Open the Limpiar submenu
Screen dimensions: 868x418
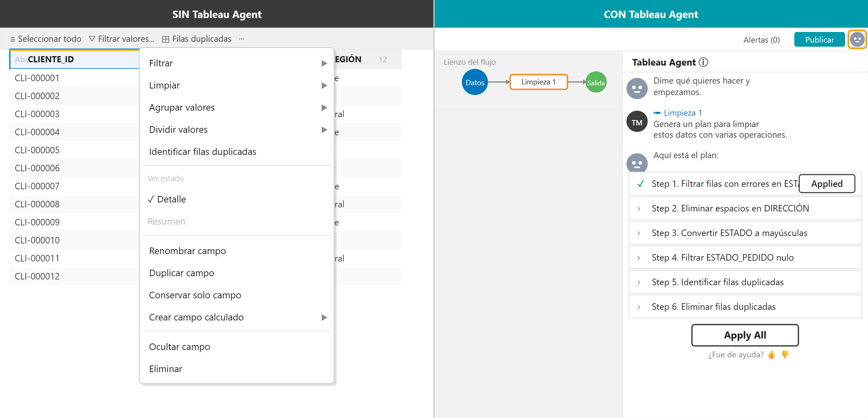pyautogui.click(x=237, y=85)
